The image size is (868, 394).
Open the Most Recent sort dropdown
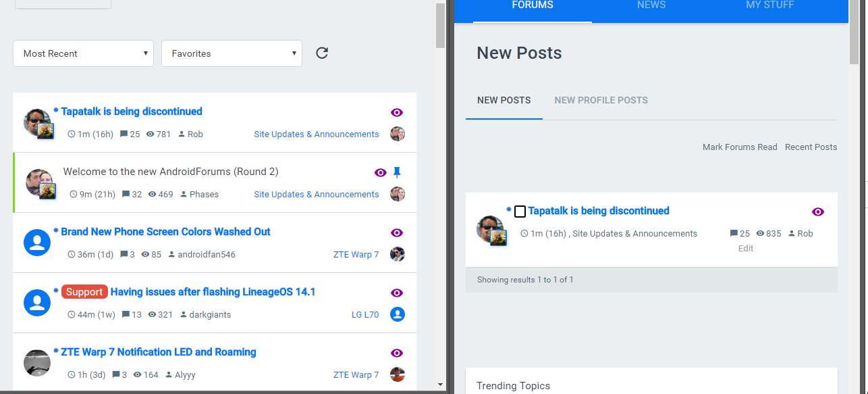pyautogui.click(x=83, y=53)
